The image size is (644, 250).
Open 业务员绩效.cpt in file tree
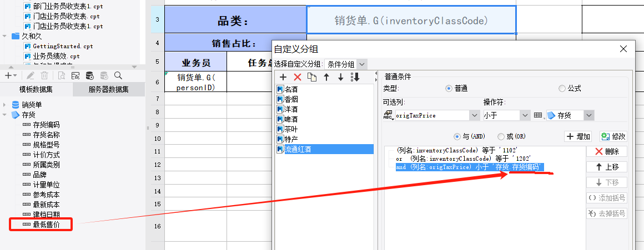click(x=56, y=56)
